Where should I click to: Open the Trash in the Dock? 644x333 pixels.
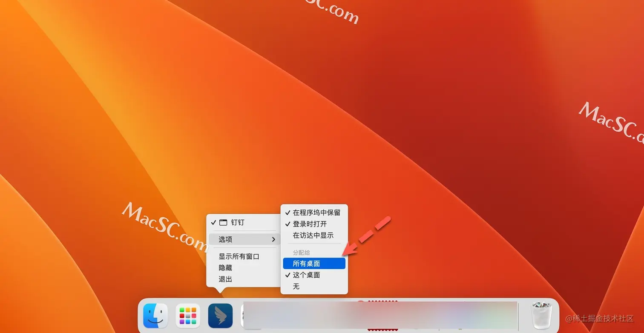[542, 316]
